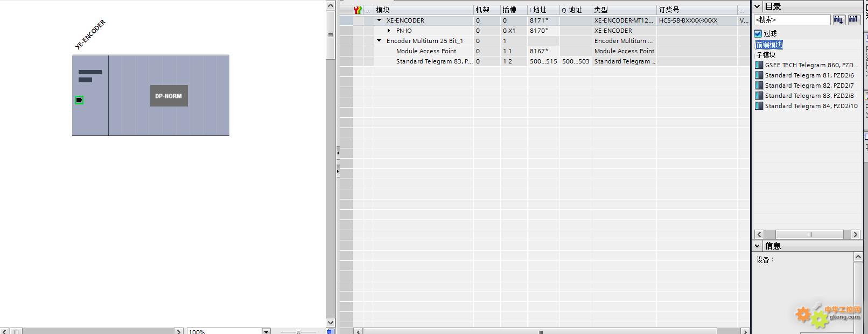Uncheck the 过滤 filter checkbox

(x=758, y=33)
